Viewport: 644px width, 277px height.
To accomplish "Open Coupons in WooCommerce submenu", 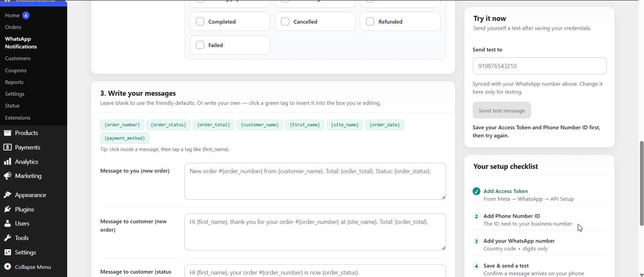I will pyautogui.click(x=16, y=70).
